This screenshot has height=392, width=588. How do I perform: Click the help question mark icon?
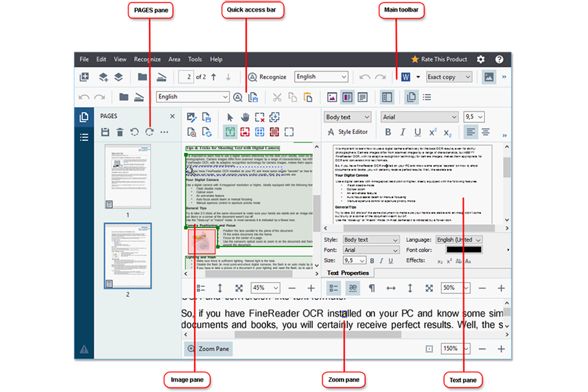499,59
